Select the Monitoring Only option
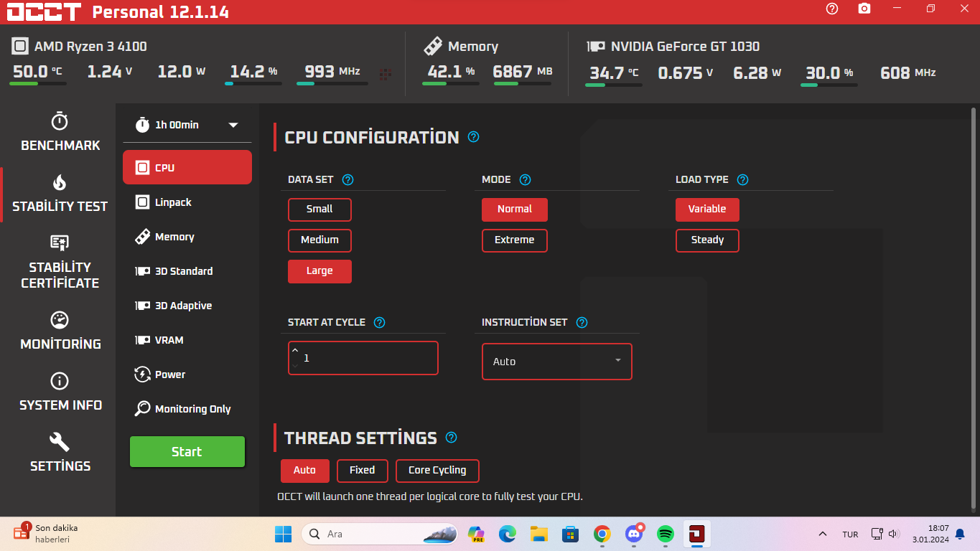The width and height of the screenshot is (980, 551). click(x=187, y=409)
